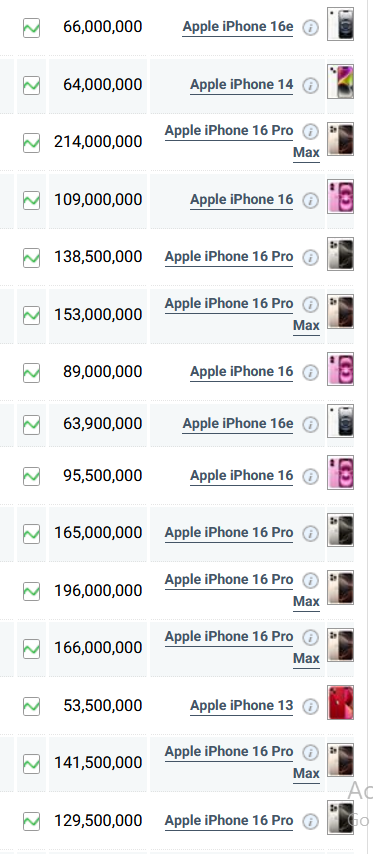Open chart icon beside 196,000,000 price

point(32,591)
